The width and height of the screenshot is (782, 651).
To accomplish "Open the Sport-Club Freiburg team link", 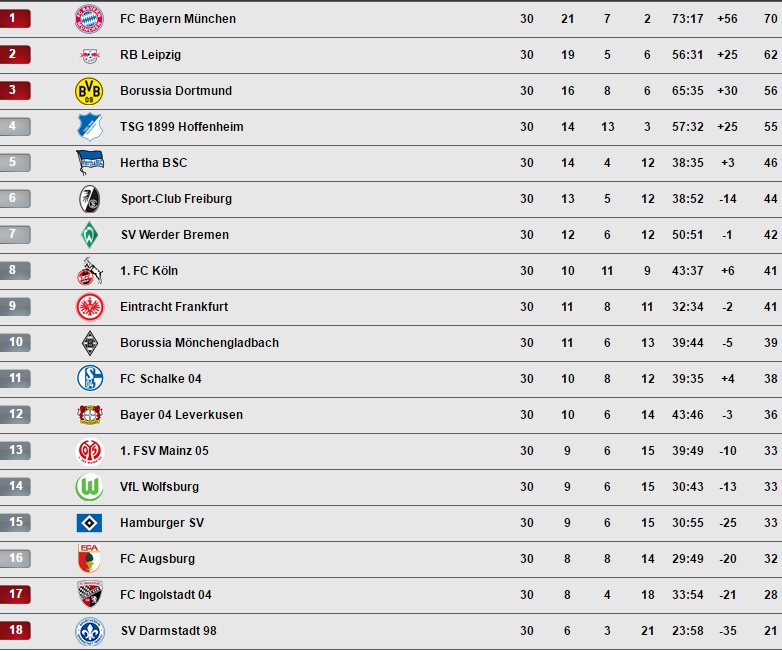I will (176, 199).
